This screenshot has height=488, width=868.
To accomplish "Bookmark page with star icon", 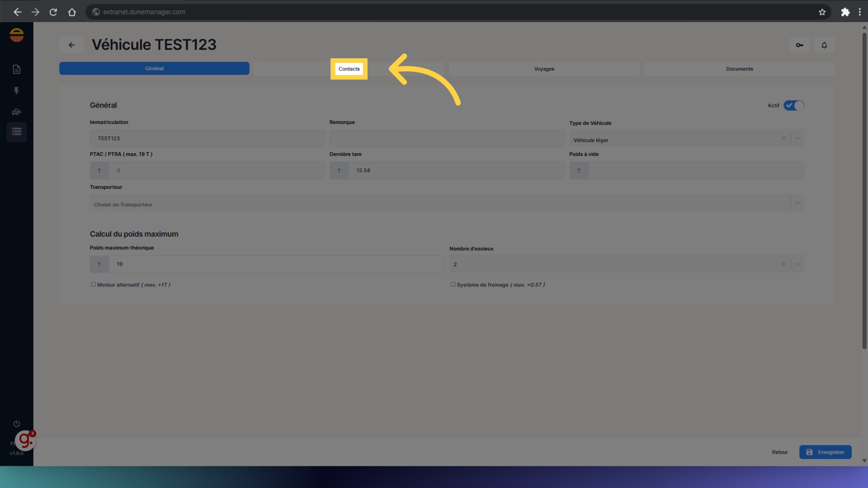I will coord(822,12).
